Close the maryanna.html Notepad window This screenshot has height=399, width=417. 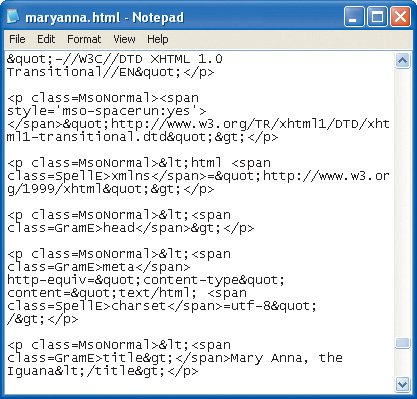coord(400,17)
